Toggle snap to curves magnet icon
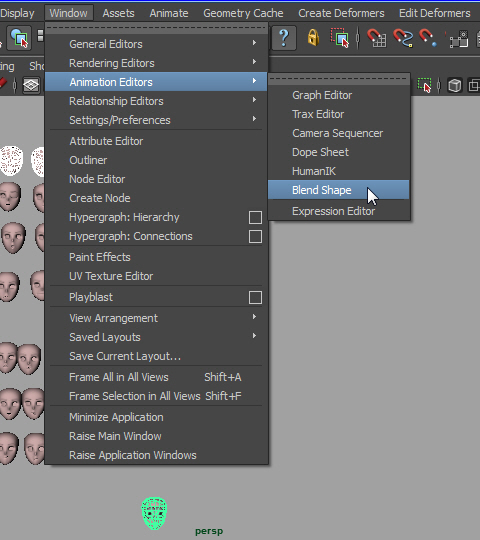The image size is (480, 540). pyautogui.click(x=403, y=38)
